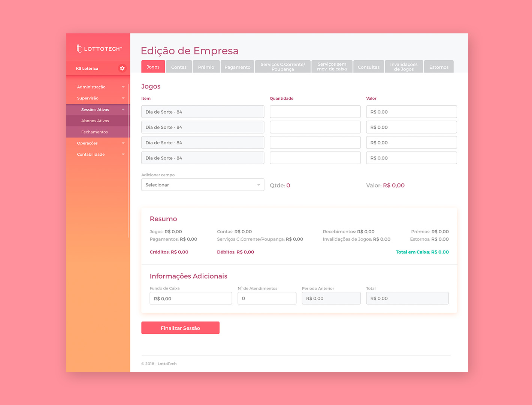This screenshot has width=532, height=405.
Task: Open the Prêmio tab
Action: 206,67
